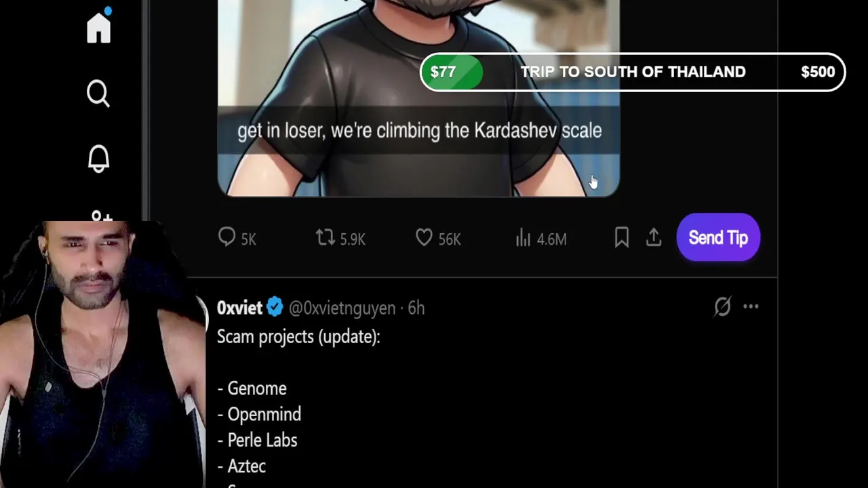Visit the @0xvietnguyen handle link

click(x=342, y=308)
